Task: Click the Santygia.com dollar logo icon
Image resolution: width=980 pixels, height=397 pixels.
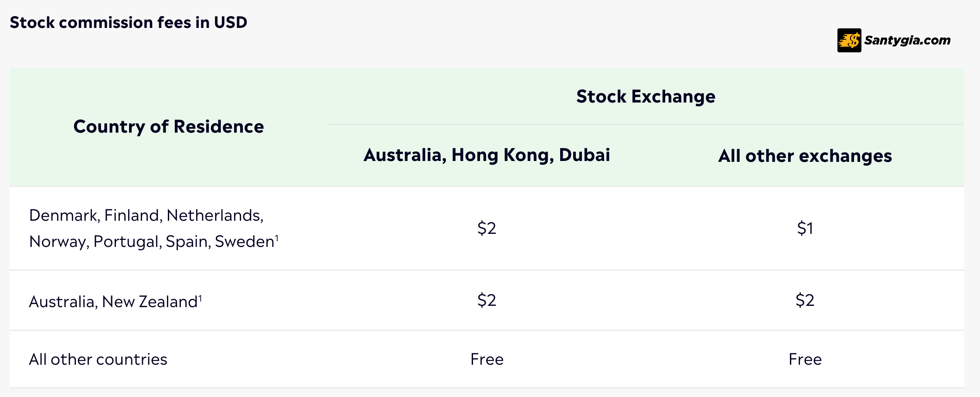Action: click(x=849, y=41)
